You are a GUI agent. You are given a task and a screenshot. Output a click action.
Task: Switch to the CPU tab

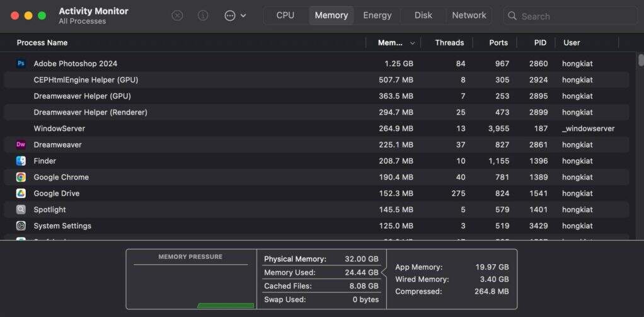285,16
